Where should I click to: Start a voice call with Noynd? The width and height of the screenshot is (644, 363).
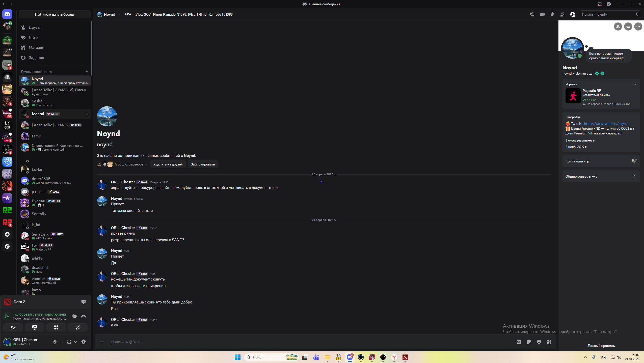(x=532, y=14)
